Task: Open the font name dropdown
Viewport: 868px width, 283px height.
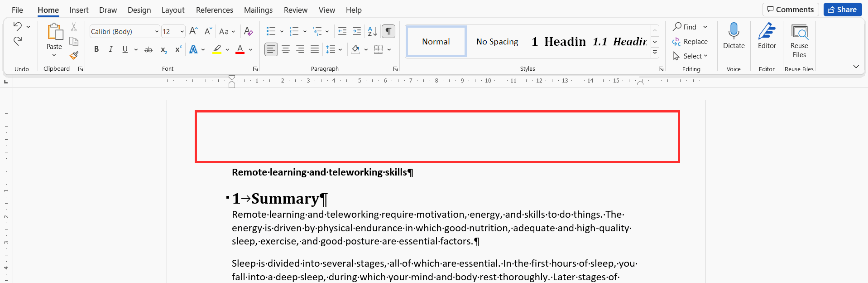Action: [157, 32]
